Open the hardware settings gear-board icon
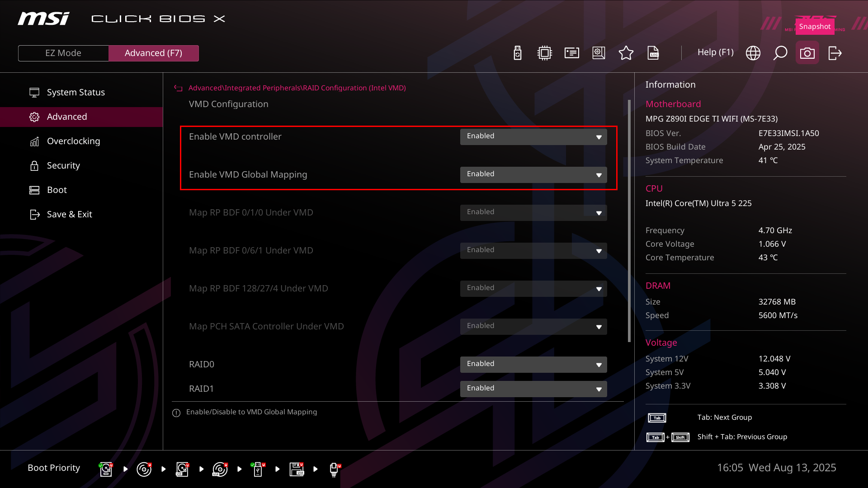 pos(599,53)
